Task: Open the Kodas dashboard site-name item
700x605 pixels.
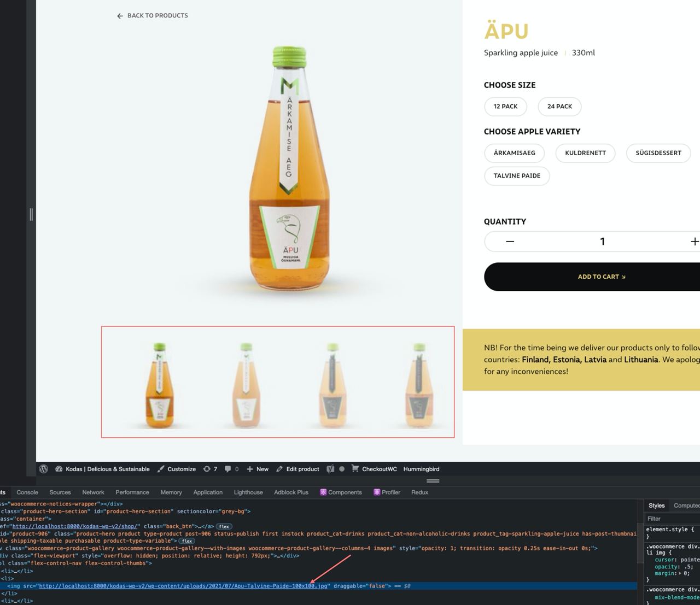Action: [x=102, y=469]
